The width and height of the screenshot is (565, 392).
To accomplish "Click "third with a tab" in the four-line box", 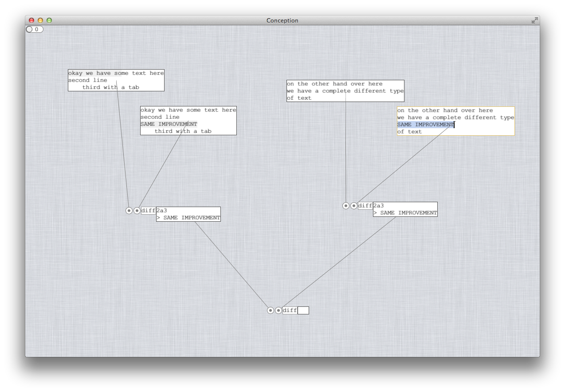I will click(183, 131).
